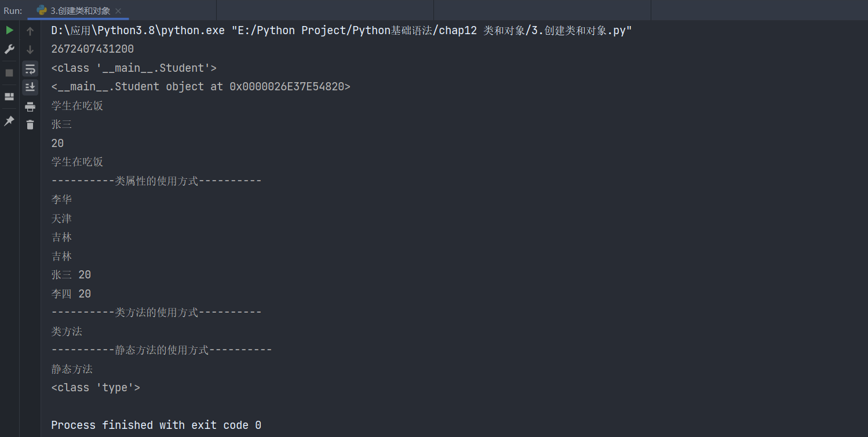
Task: Click the 2672407431200 id output line
Action: coord(92,49)
